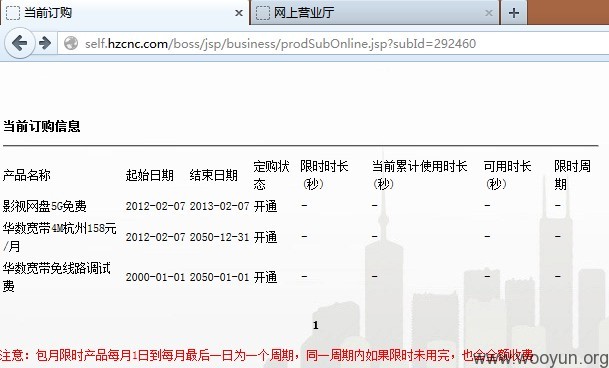Click the 限时时长(秒) column header
This screenshot has width=609, height=368.
point(324,175)
